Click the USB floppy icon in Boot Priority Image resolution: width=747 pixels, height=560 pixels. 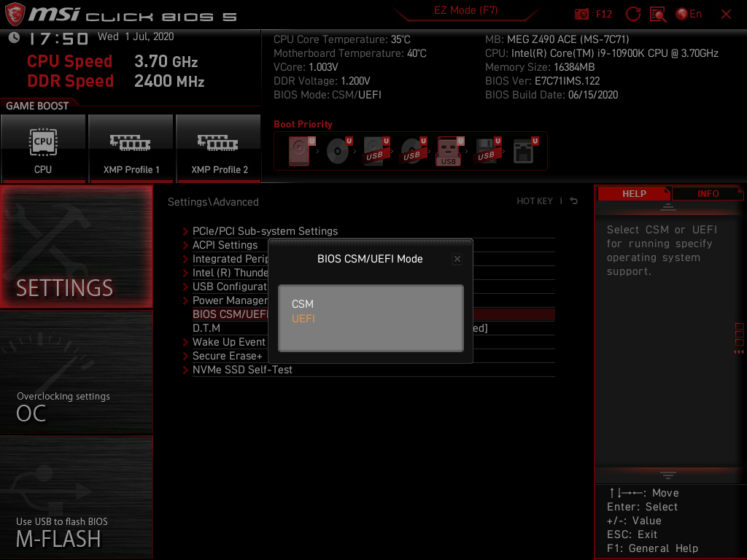coord(488,152)
